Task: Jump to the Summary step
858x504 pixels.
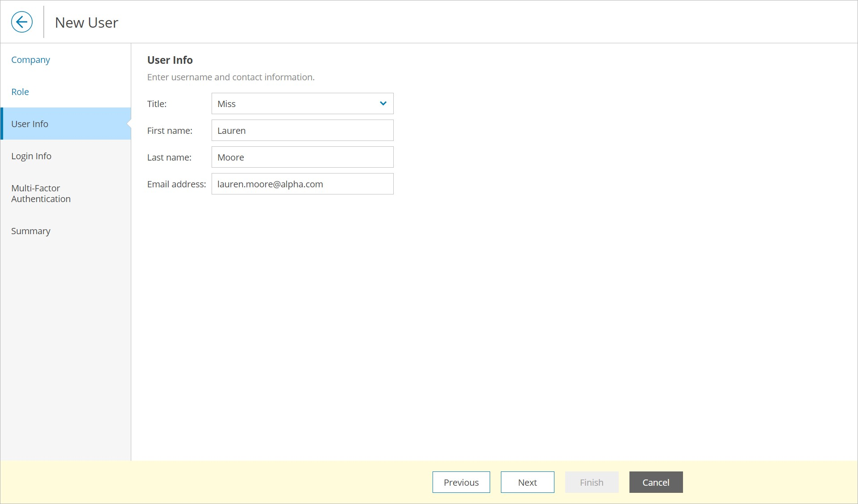Action: [x=31, y=231]
